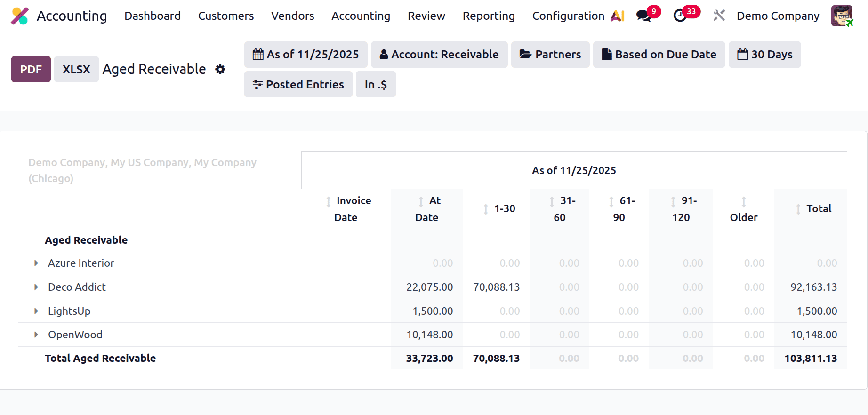Screen dimensions: 868x415
Task: Expand the LightsUp row
Action: point(36,311)
